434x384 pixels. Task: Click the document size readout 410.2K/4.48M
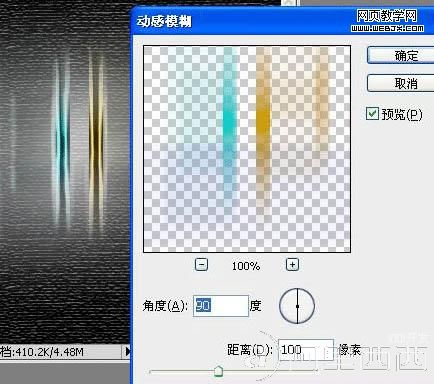pyautogui.click(x=42, y=352)
